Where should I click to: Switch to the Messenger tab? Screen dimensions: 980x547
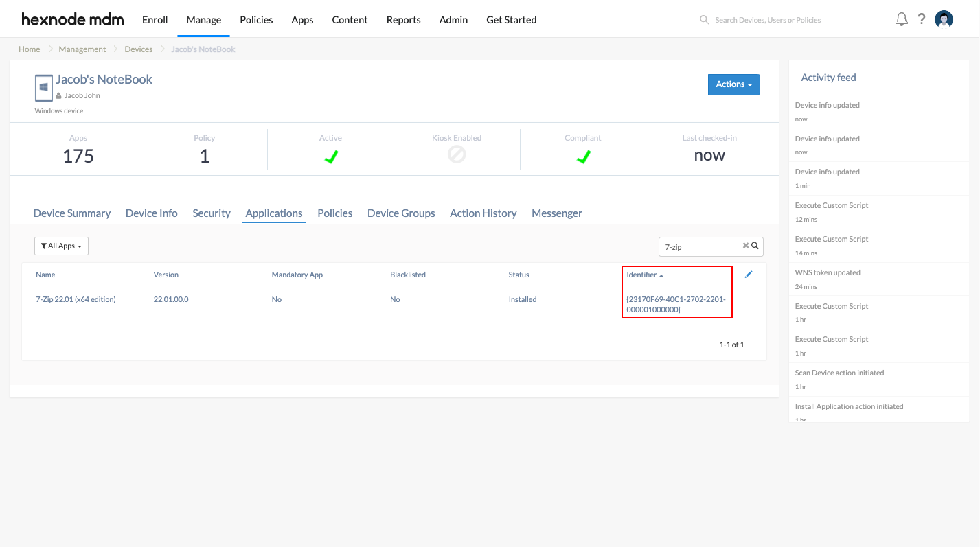click(x=557, y=213)
